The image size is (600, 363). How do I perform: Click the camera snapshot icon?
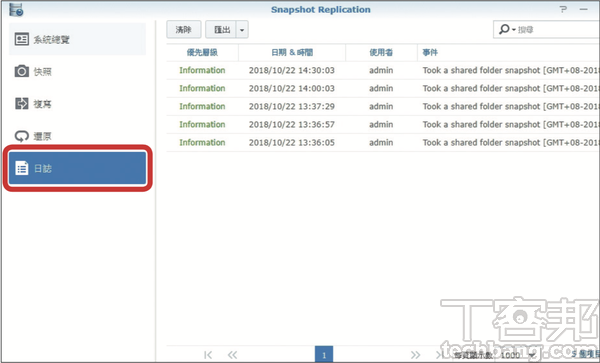coord(22,71)
